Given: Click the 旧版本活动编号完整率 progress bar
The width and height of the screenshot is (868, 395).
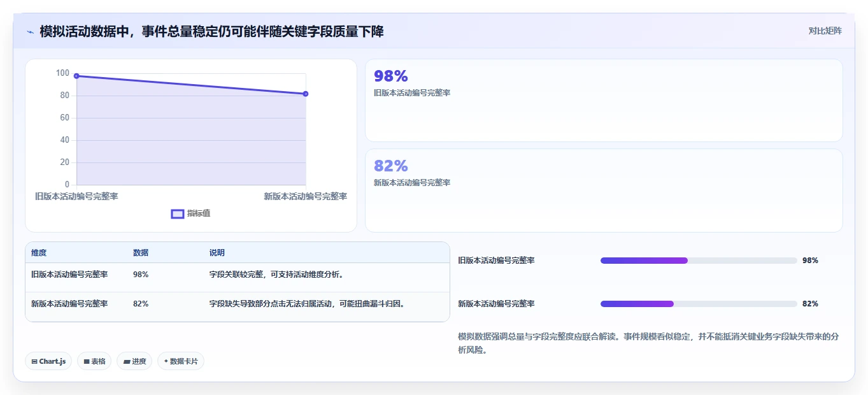Looking at the screenshot, I should pos(699,261).
